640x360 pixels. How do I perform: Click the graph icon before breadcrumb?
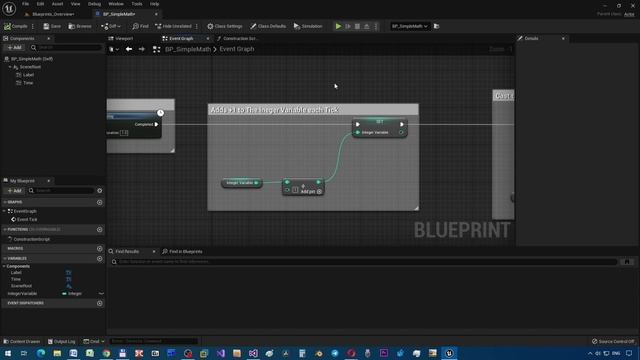(x=156, y=49)
